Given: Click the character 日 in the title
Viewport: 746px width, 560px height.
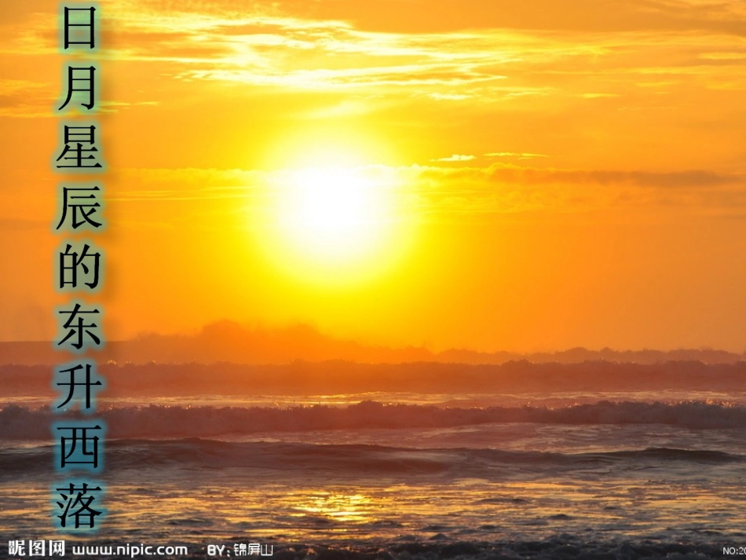Looking at the screenshot, I should coord(79,30).
